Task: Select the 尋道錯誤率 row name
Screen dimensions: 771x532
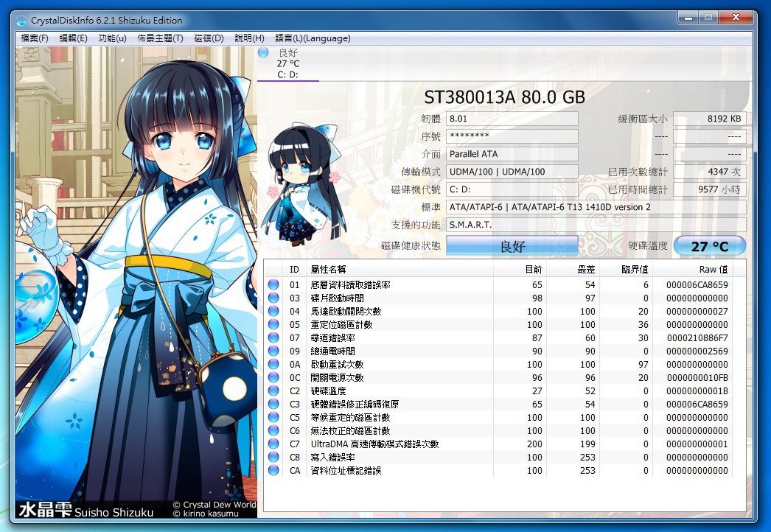Action: pyautogui.click(x=333, y=337)
